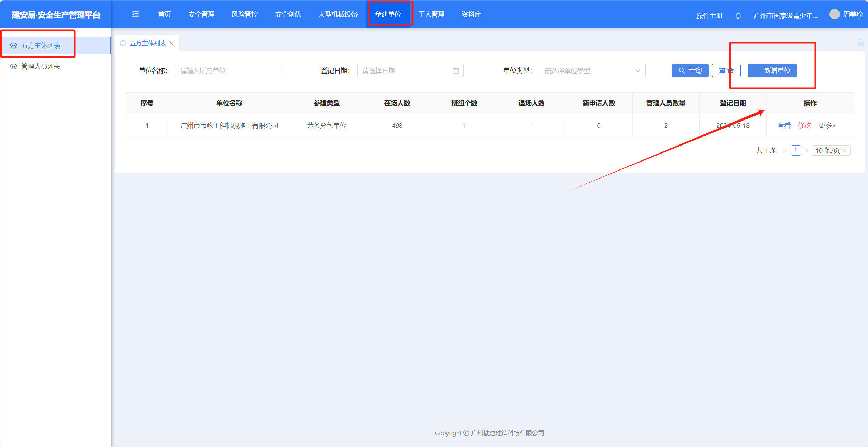Viewport: 868px width, 447px height.
Task: Expand the 单位类型 dropdown
Action: 592,71
